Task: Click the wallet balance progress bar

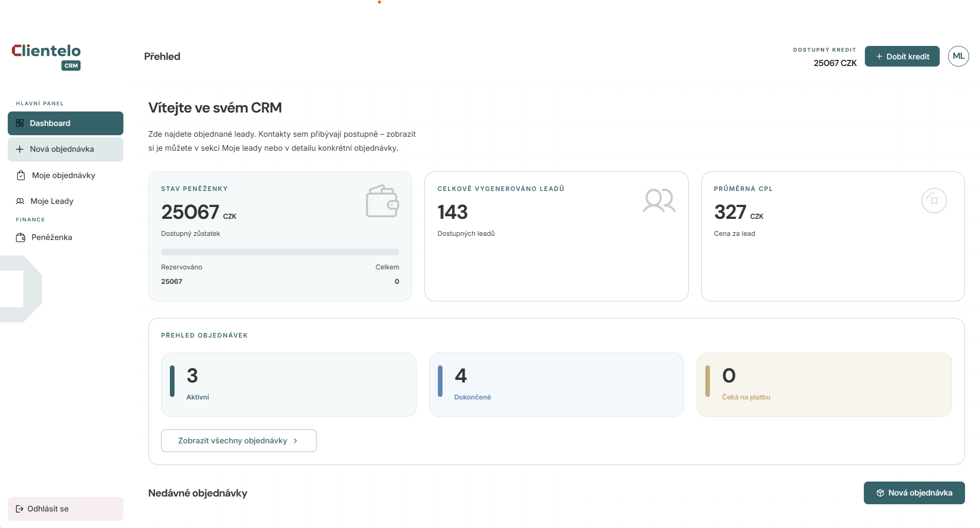Action: click(280, 252)
